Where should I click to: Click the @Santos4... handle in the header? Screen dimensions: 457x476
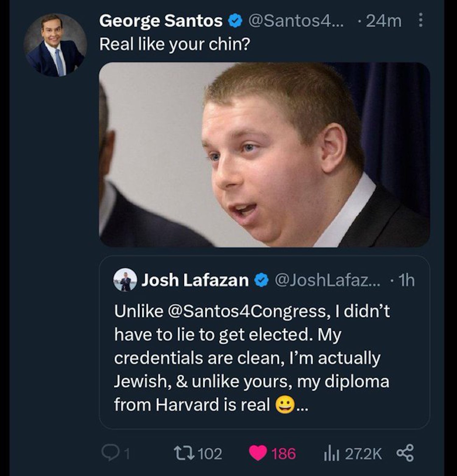(x=296, y=21)
